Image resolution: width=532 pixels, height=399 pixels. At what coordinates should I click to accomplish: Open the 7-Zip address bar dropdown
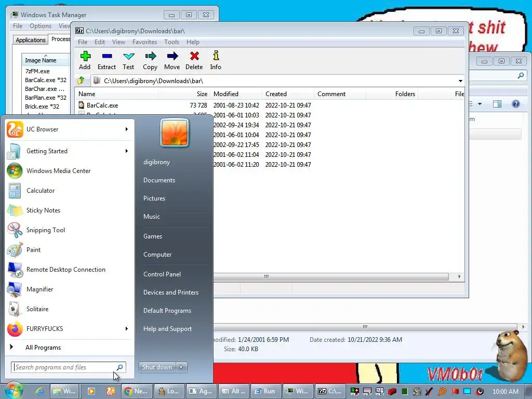460,81
